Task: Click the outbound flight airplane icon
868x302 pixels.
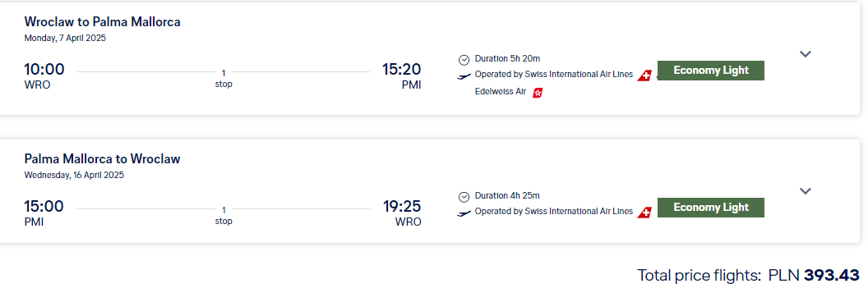Action: [x=464, y=75]
